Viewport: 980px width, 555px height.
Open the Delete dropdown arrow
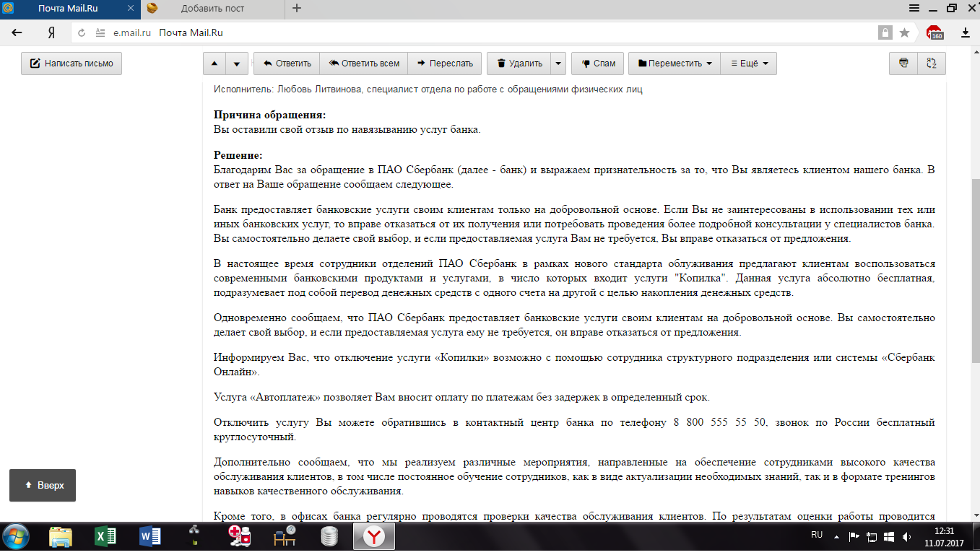[558, 64]
